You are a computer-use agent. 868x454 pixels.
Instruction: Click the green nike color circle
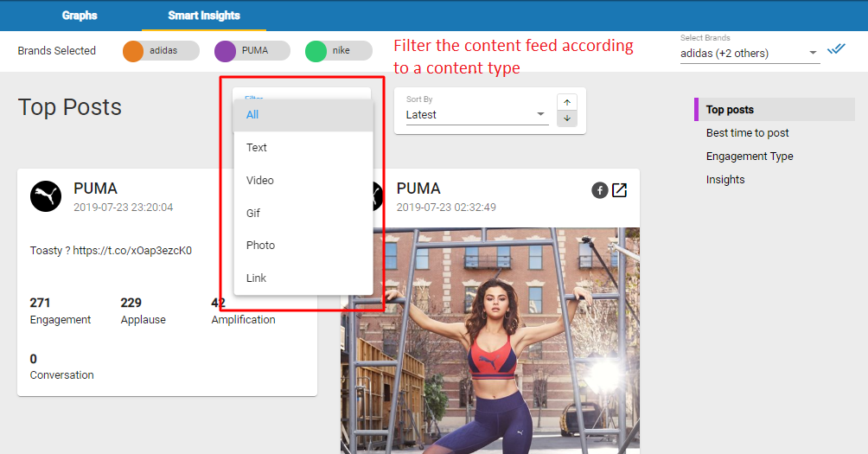(x=316, y=51)
